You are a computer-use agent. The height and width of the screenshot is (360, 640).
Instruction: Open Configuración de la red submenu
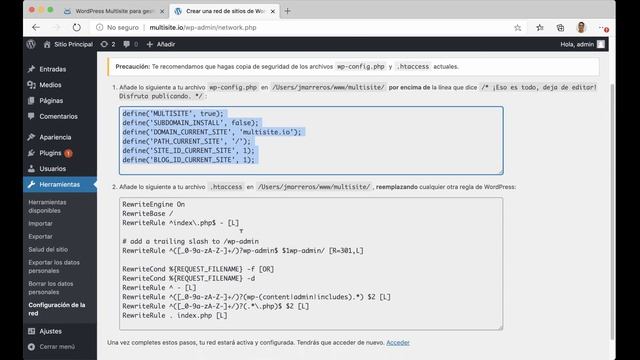pyautogui.click(x=57, y=309)
